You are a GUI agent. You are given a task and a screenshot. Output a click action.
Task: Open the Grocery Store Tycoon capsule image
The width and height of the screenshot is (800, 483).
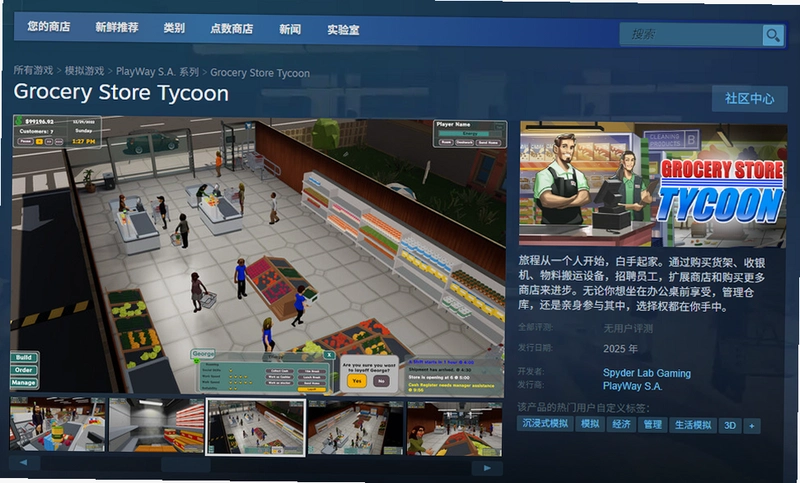click(653, 185)
